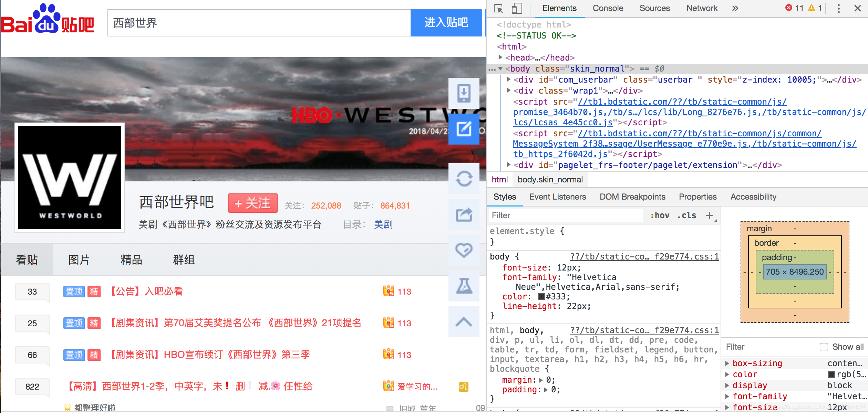868x413 pixels.
Task: Click the refresh sidebar icon
Action: pos(464,179)
